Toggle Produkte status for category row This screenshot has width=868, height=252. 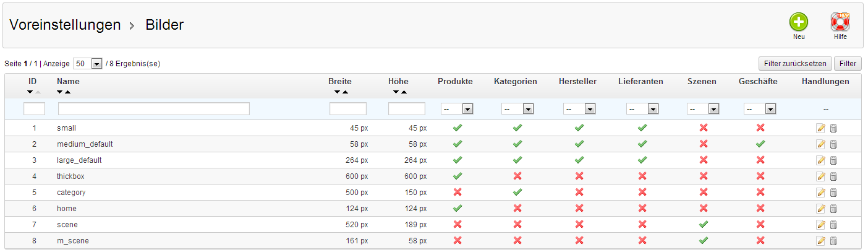pyautogui.click(x=457, y=193)
